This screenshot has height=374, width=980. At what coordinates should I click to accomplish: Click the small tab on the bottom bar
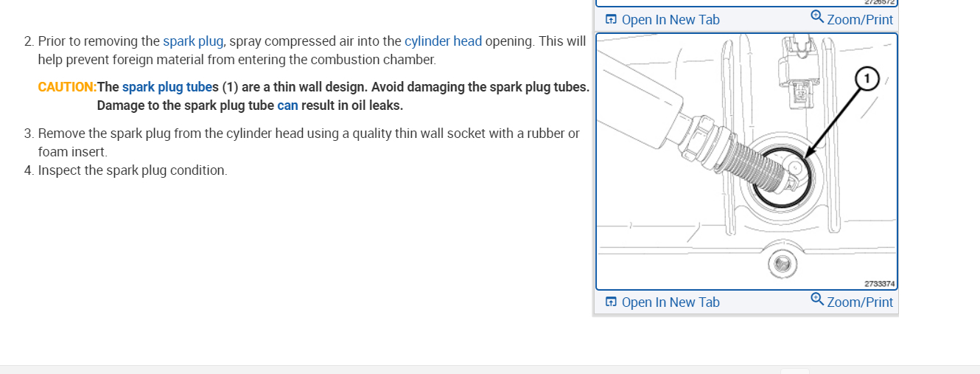pyautogui.click(x=795, y=371)
